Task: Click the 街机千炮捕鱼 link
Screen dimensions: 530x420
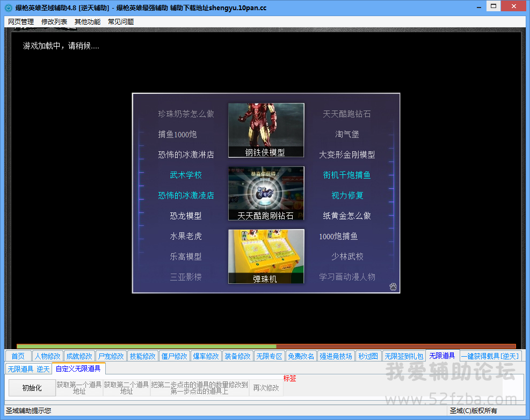Action: [x=347, y=175]
